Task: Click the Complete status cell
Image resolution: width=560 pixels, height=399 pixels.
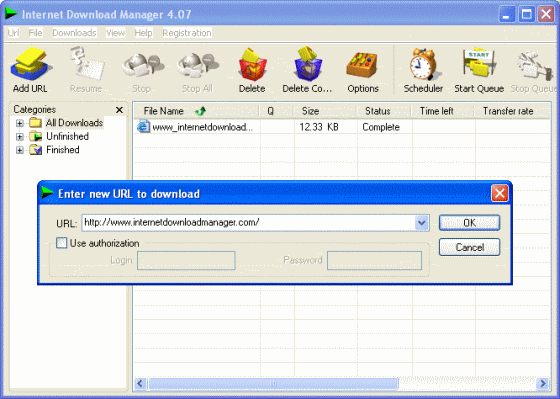Action: (381, 127)
